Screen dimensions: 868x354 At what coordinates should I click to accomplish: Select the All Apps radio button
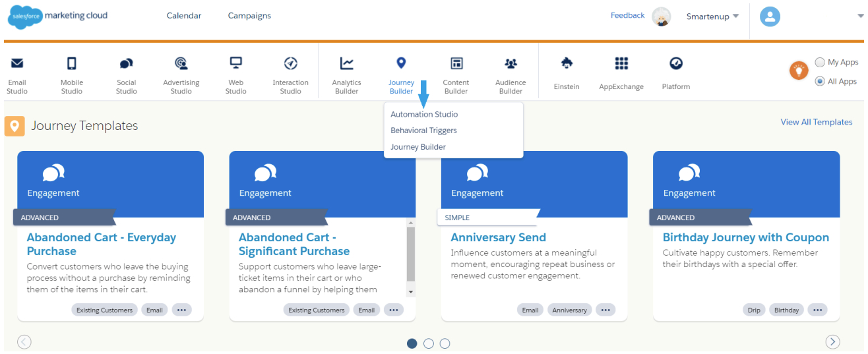click(x=820, y=81)
